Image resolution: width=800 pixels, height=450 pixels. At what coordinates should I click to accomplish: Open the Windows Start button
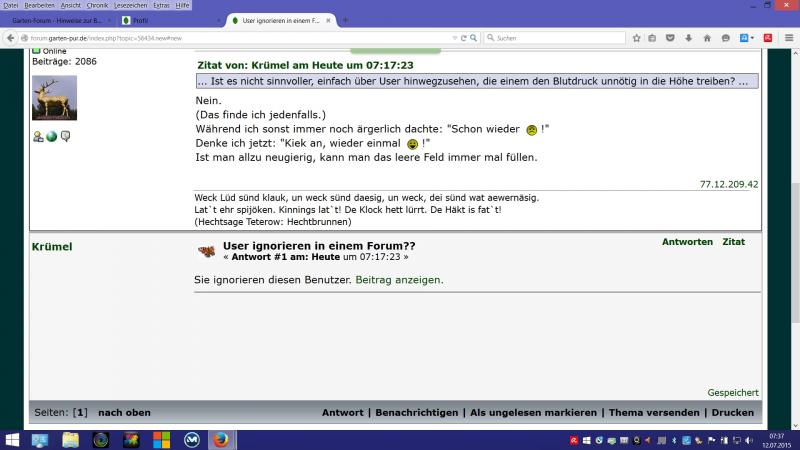tap(14, 439)
